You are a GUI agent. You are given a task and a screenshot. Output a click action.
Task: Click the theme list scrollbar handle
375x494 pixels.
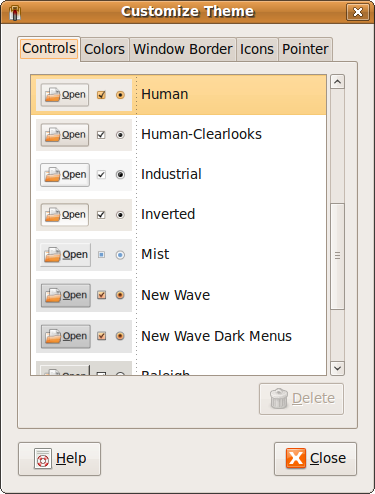point(337,256)
